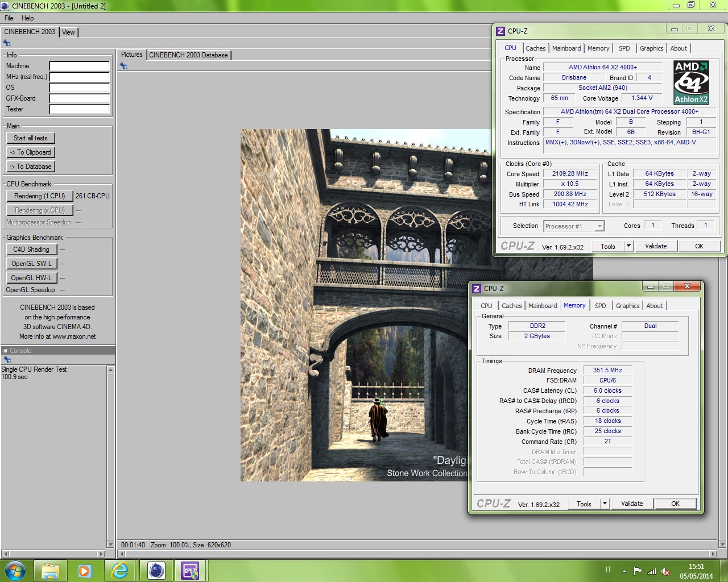728x582 pixels.
Task: Click C4D Shading button
Action: (31, 250)
